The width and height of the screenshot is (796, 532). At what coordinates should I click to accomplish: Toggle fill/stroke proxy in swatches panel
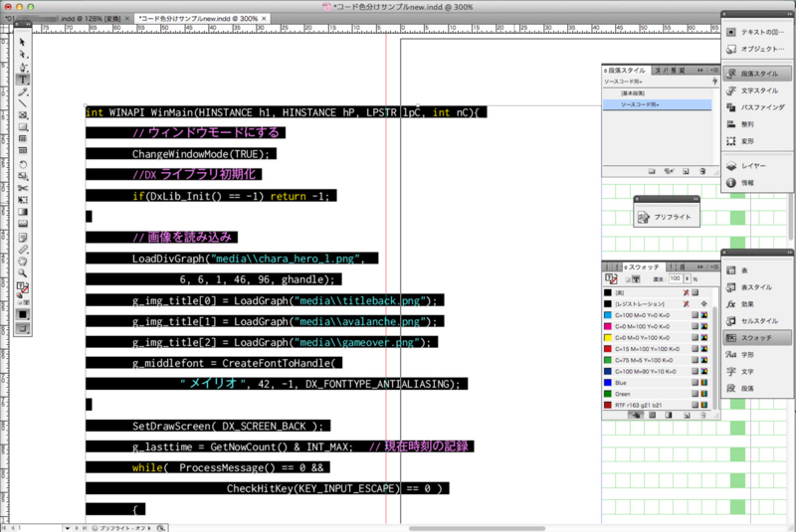pos(611,279)
